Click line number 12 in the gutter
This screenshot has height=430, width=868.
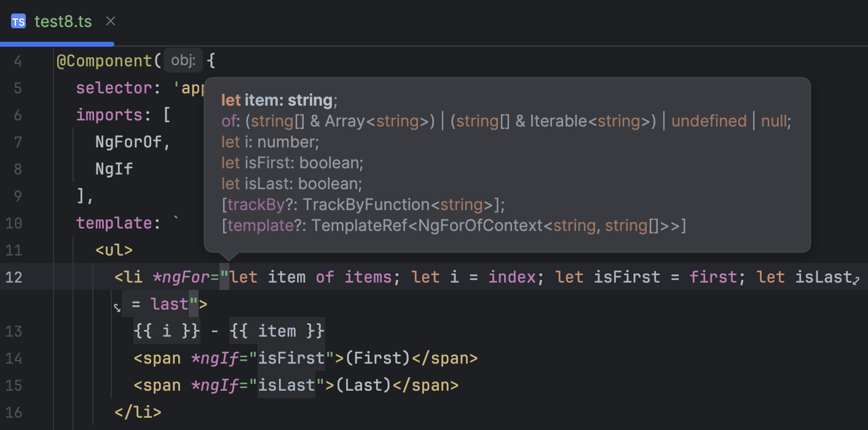click(14, 277)
